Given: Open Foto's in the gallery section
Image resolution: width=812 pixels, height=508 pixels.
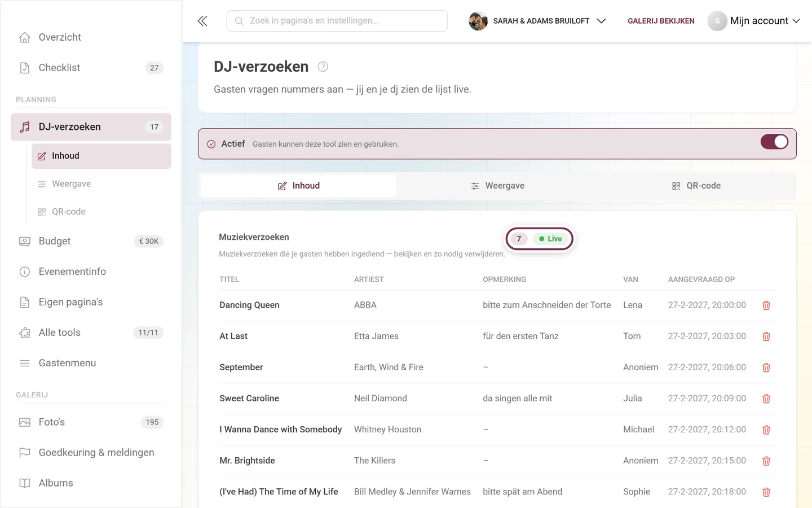Looking at the screenshot, I should (91, 422).
